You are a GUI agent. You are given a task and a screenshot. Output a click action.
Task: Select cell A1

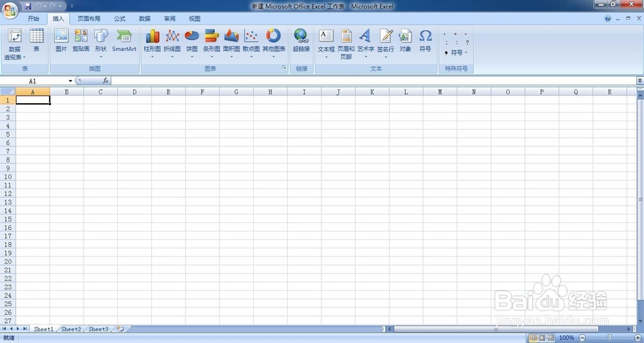(x=33, y=100)
